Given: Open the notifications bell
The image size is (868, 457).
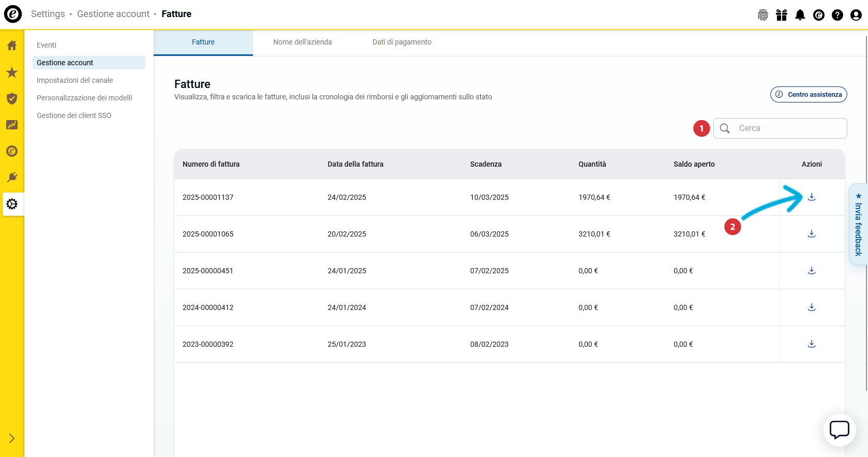Looking at the screenshot, I should 800,15.
